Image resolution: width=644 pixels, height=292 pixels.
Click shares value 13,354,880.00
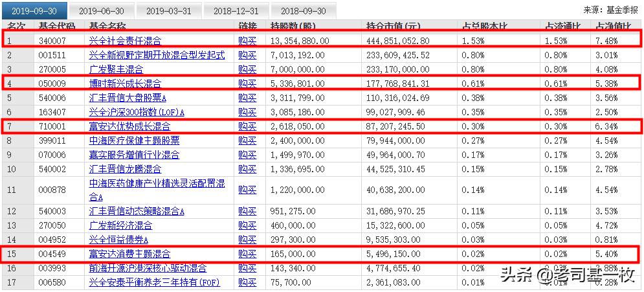tap(300, 41)
